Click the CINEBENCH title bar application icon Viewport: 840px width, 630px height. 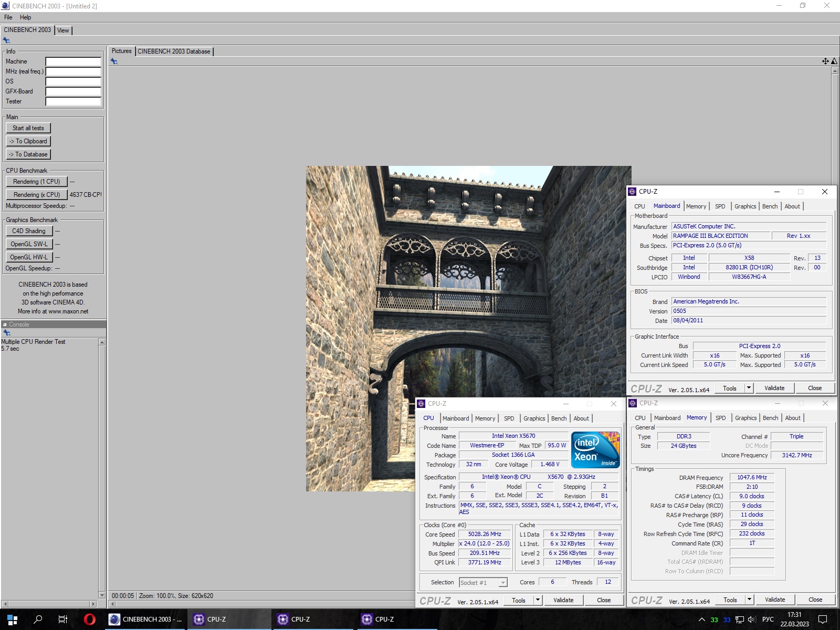[5, 6]
